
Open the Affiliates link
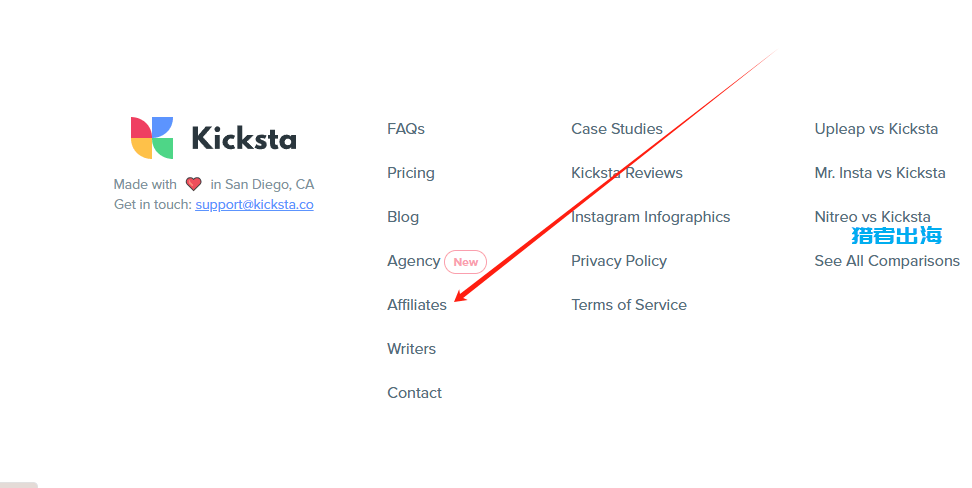click(417, 305)
